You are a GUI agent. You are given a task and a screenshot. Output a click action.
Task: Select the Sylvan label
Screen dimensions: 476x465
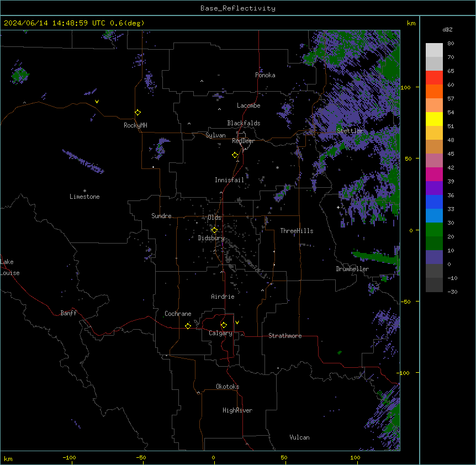tap(215, 135)
